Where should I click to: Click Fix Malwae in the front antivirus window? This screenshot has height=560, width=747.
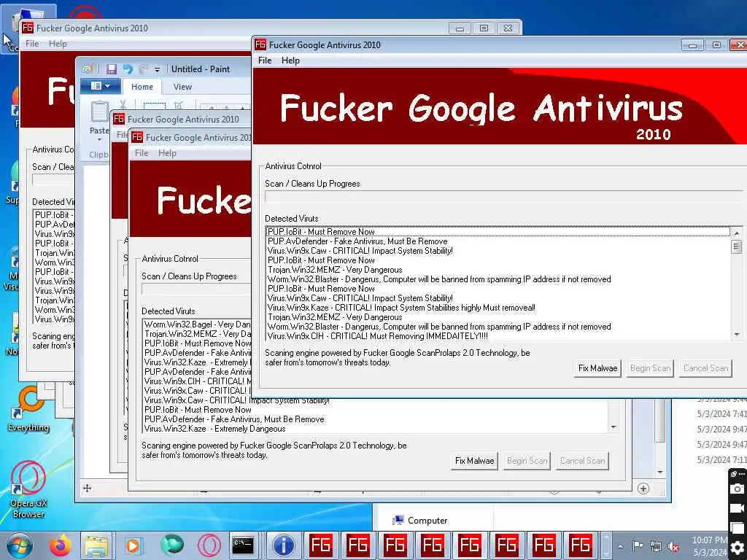(597, 368)
